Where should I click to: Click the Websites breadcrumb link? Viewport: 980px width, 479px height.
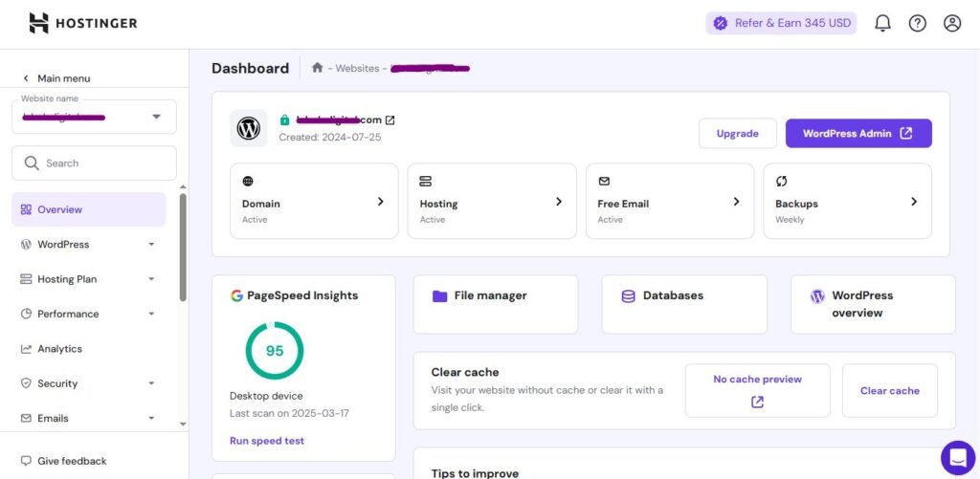click(358, 68)
